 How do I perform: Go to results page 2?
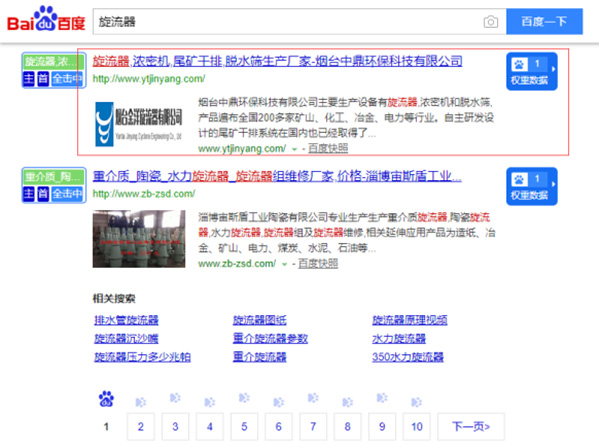tap(141, 427)
